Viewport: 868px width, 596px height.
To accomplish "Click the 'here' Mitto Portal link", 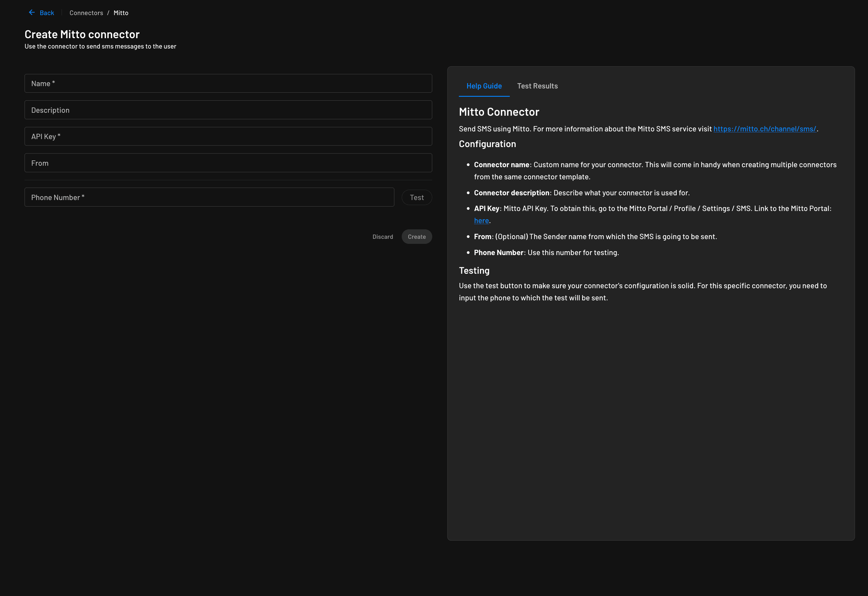I will point(481,221).
